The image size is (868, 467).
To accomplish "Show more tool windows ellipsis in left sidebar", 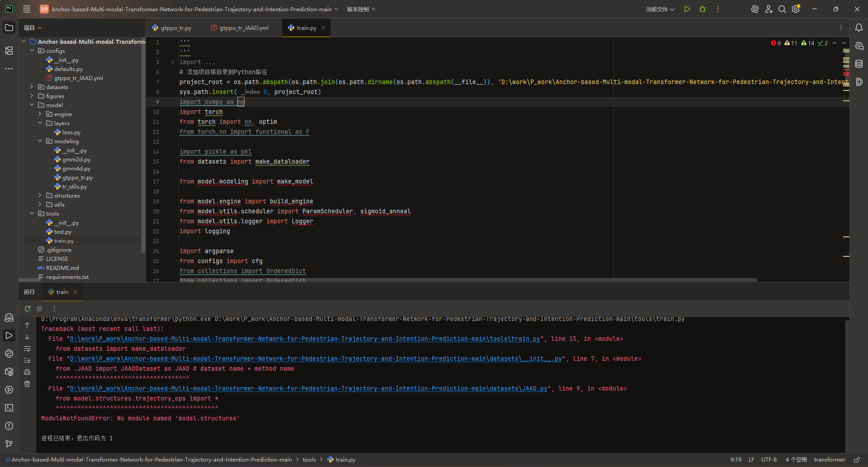I will click(9, 69).
